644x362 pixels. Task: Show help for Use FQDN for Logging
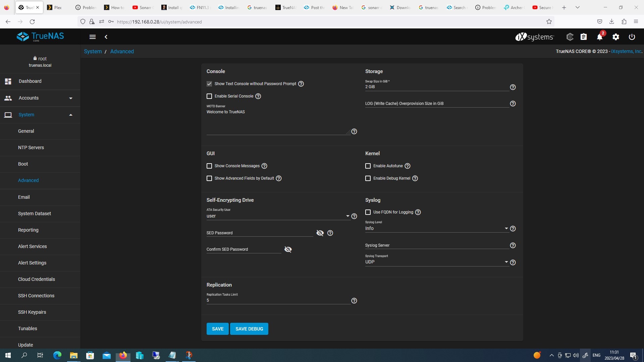point(418,212)
